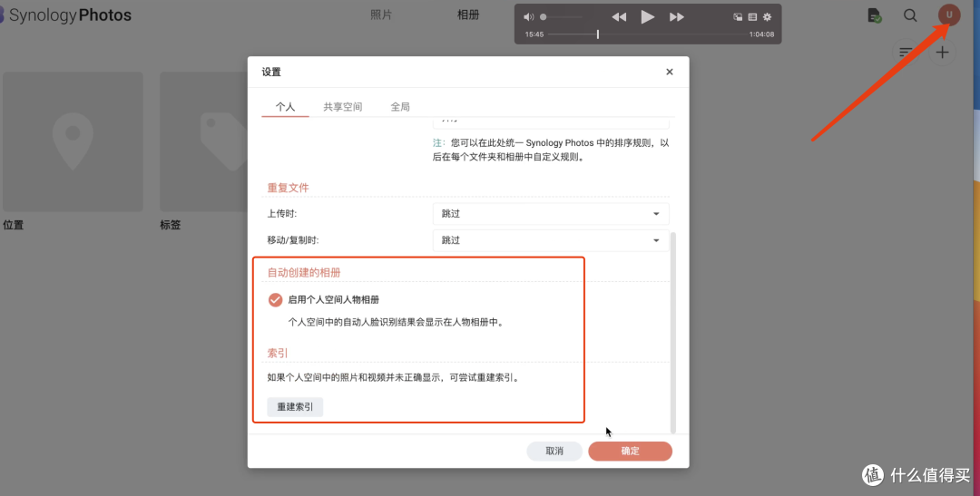Open the chapters list icon in player
The height and width of the screenshot is (496, 980).
point(752,16)
